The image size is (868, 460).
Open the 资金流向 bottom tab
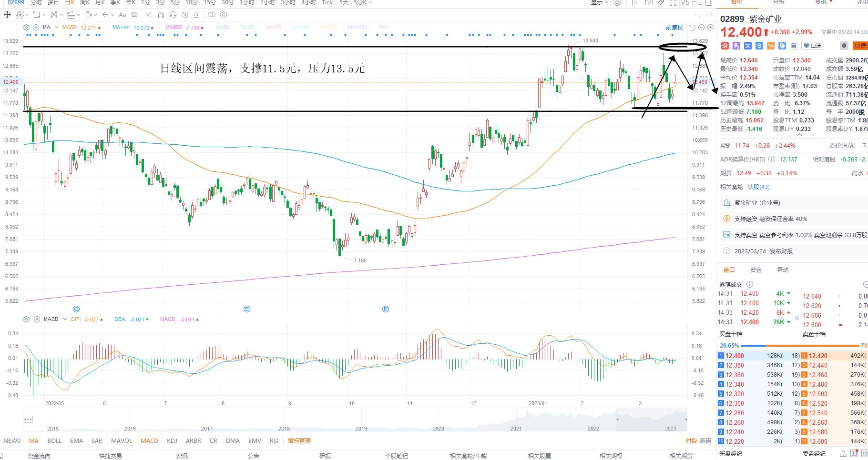coord(39,456)
